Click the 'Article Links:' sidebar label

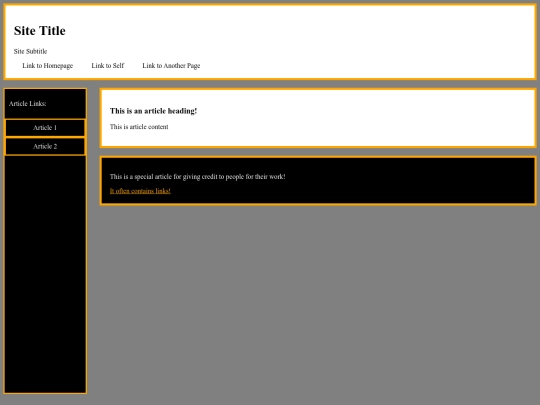pyautogui.click(x=28, y=104)
